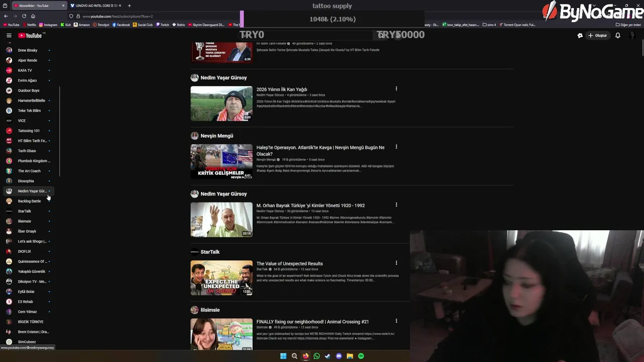Viewport: 644px width, 362px height.
Task: Open more options for FINALLY fixing our neighborhood video
Action: pos(396,321)
